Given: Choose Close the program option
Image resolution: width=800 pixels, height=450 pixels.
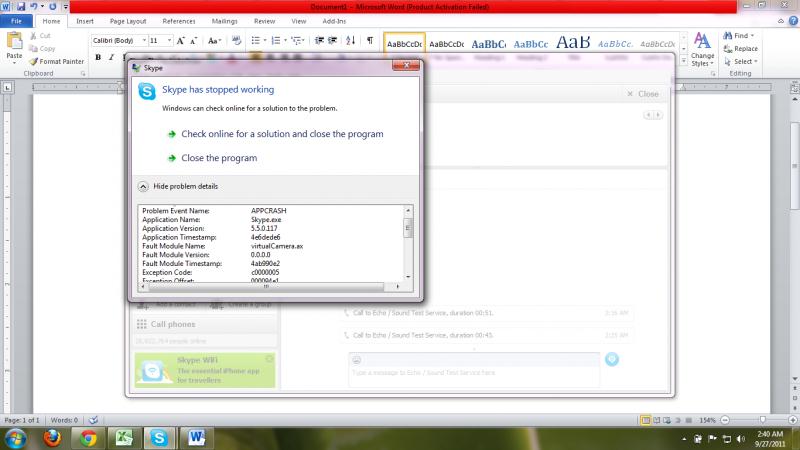Looking at the screenshot, I should tap(219, 157).
